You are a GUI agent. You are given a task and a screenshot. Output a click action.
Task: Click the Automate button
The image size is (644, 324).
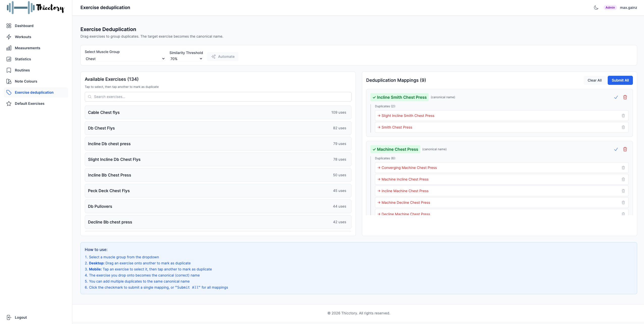click(223, 56)
